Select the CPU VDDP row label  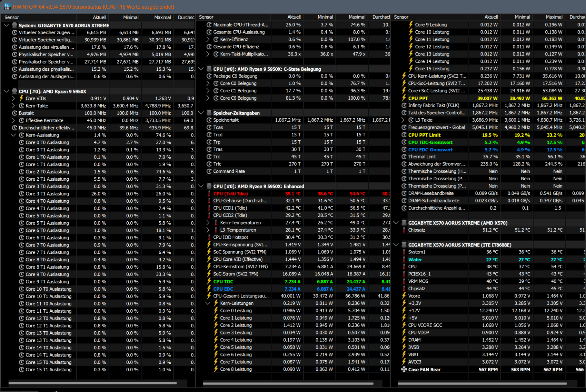tap(419, 333)
